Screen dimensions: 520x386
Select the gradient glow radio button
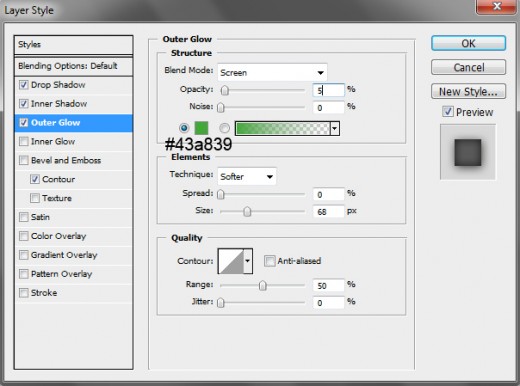pyautogui.click(x=224, y=128)
